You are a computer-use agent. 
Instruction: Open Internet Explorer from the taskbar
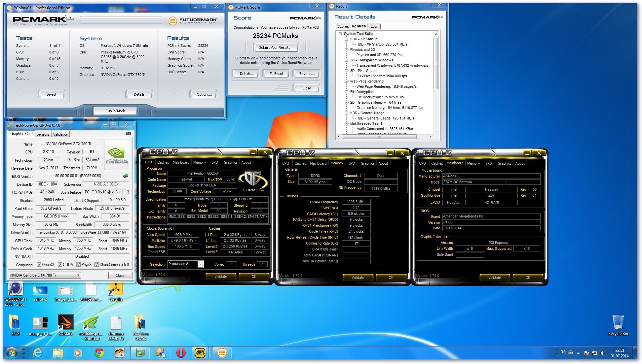click(38, 353)
